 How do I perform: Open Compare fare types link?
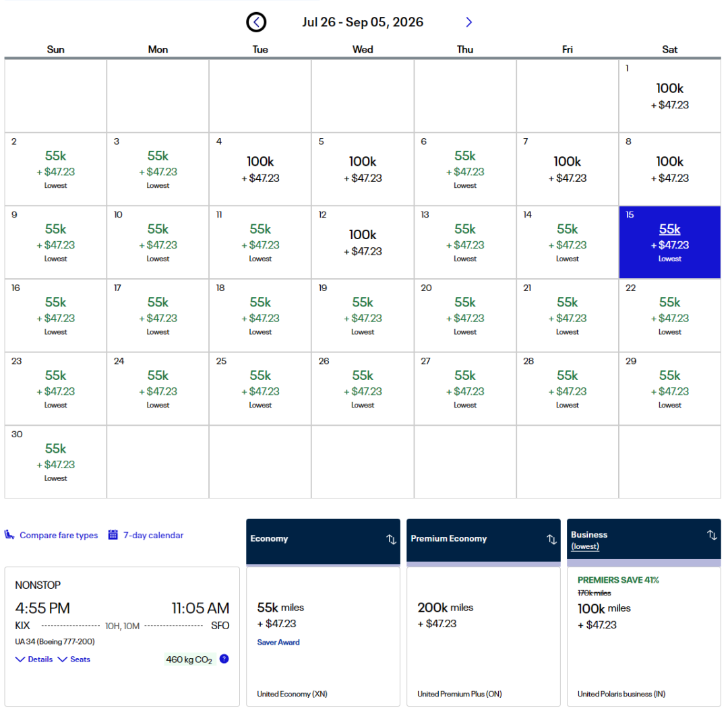pos(59,536)
